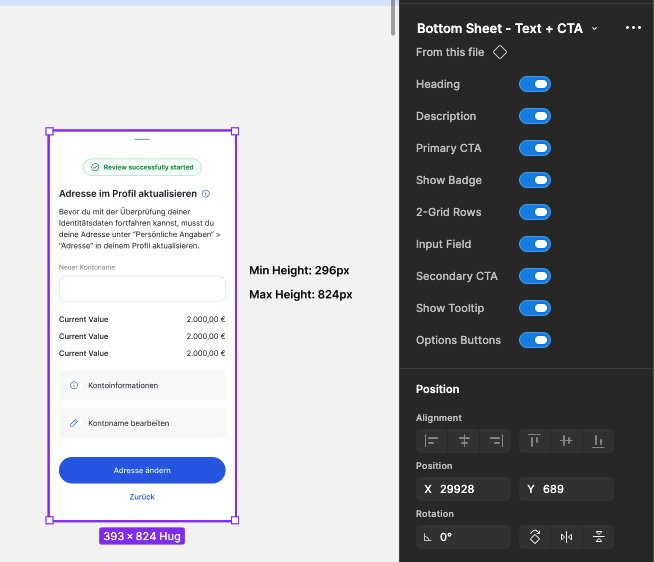This screenshot has height=562, width=654.
Task: Rotate selection 90 degrees
Action: point(535,537)
